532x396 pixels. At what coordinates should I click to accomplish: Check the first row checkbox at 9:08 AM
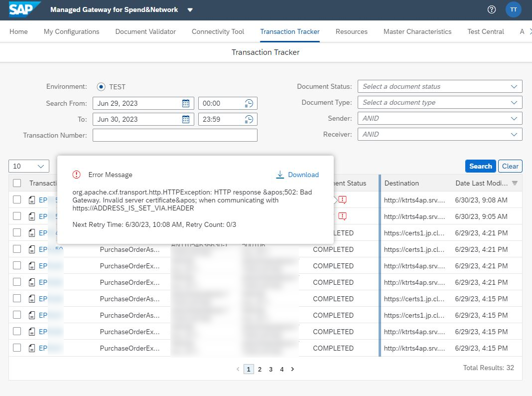coord(16,199)
